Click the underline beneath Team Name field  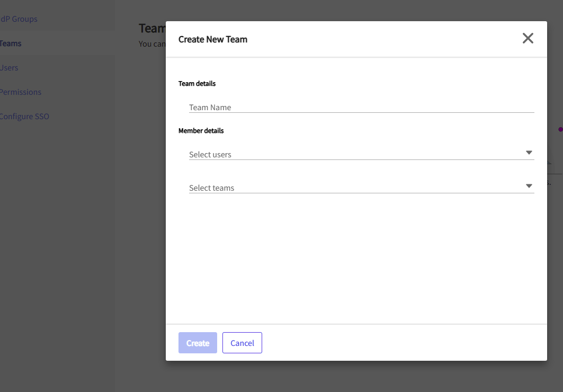(361, 112)
